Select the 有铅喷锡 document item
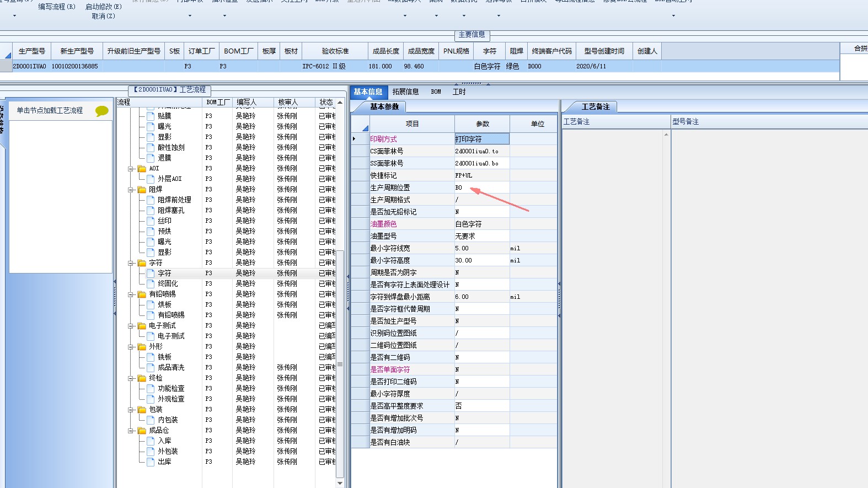 (171, 315)
